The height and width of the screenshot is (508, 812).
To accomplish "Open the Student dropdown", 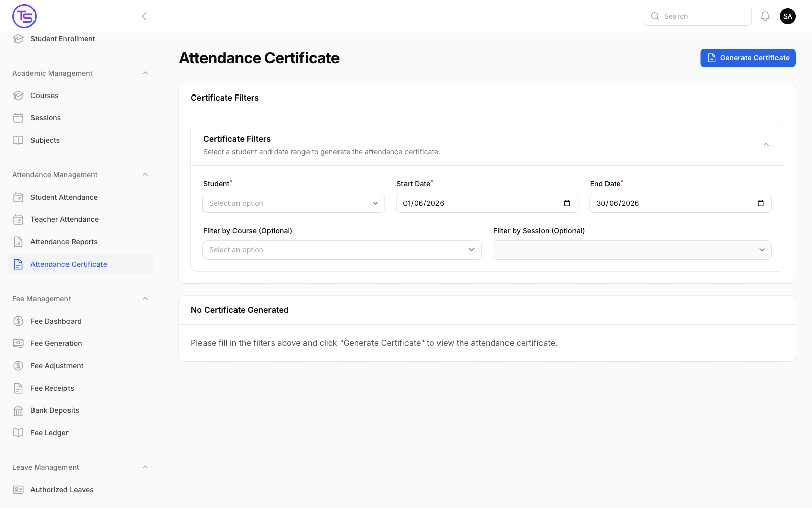I will coord(294,203).
